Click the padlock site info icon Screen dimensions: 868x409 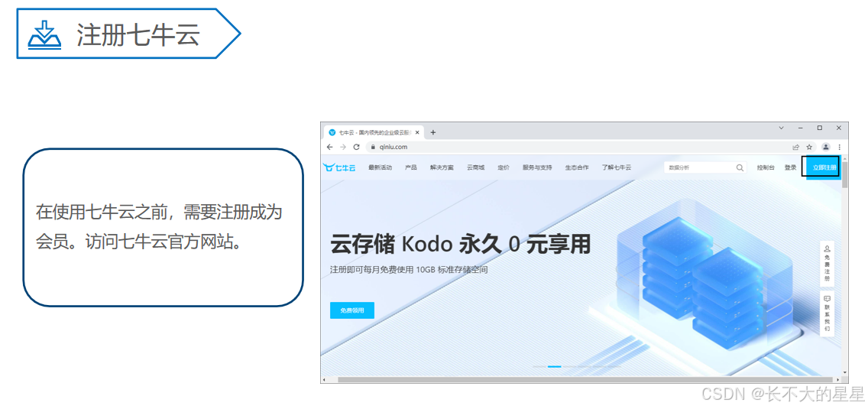click(x=373, y=148)
